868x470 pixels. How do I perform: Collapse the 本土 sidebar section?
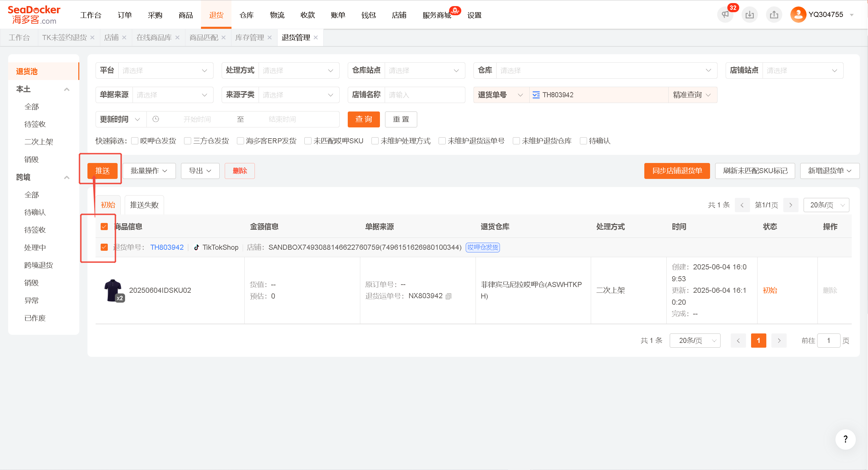[67, 89]
